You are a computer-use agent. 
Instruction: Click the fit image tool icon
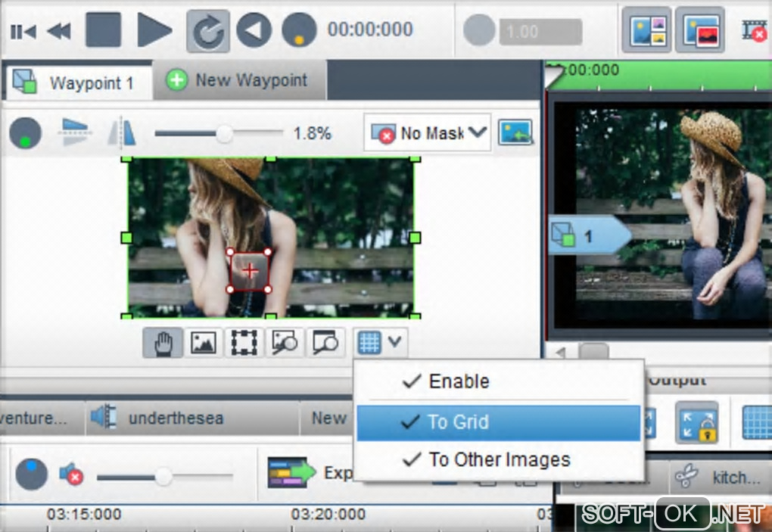coord(204,343)
